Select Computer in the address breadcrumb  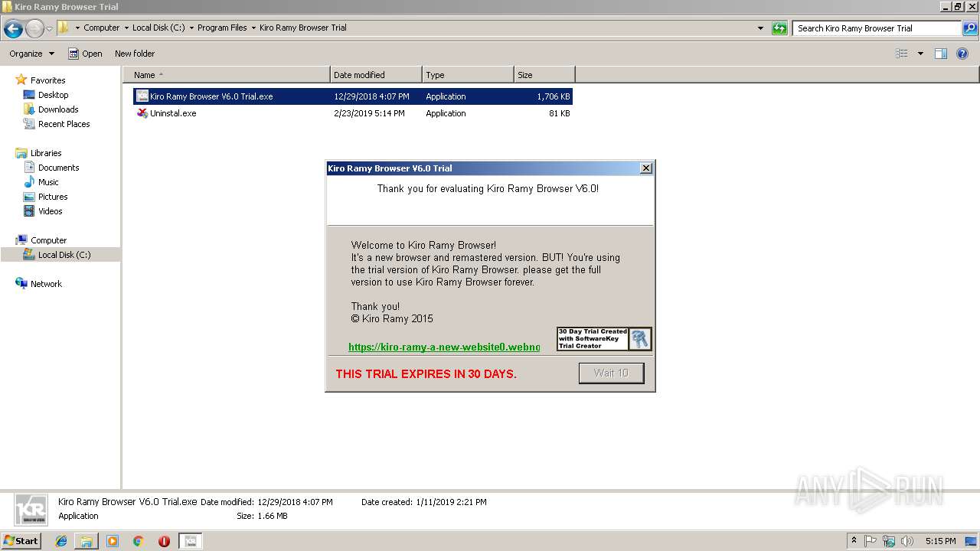pyautogui.click(x=101, y=28)
